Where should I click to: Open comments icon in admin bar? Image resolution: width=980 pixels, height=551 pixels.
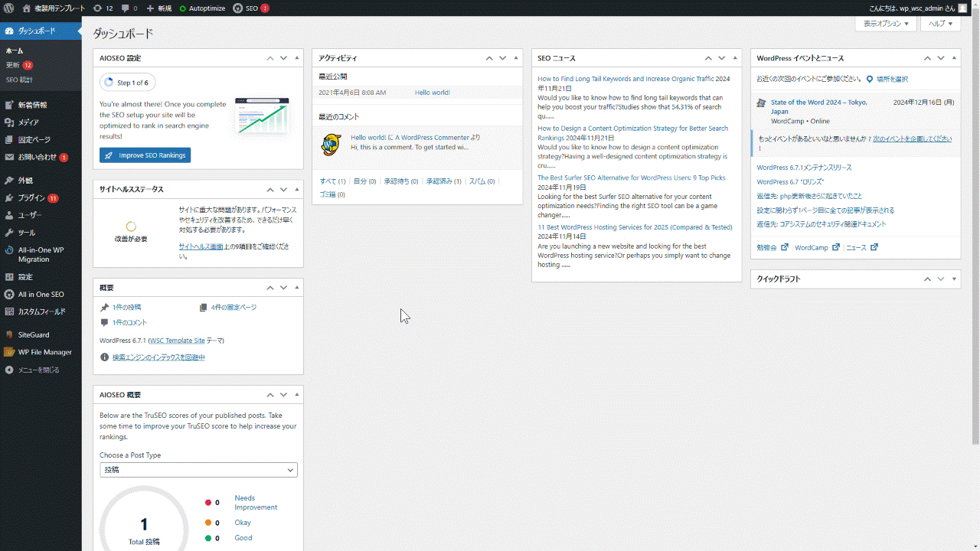coord(129,8)
